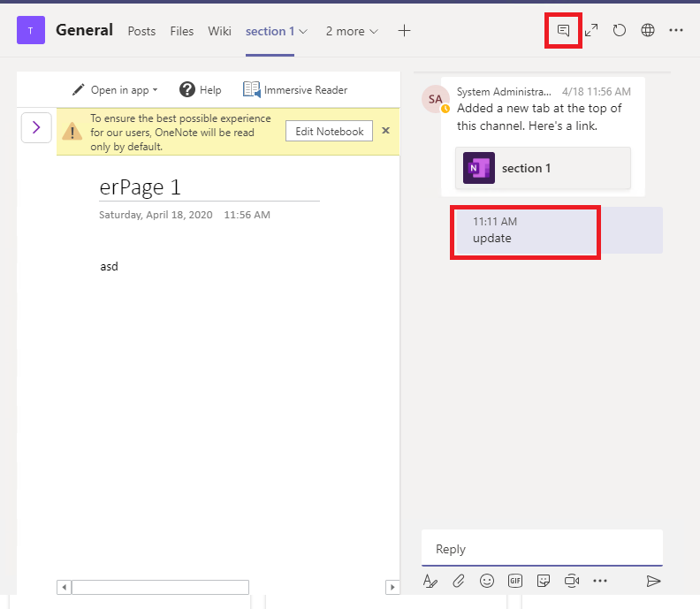Click the horizontal scrollbar thumb
The height and width of the screenshot is (609, 700).
point(160,587)
